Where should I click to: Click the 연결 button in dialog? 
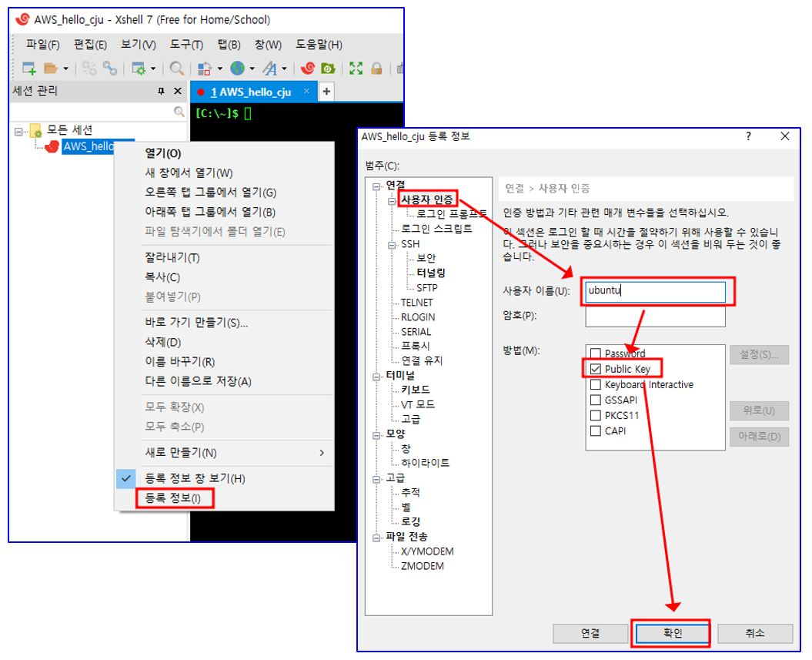[x=590, y=633]
